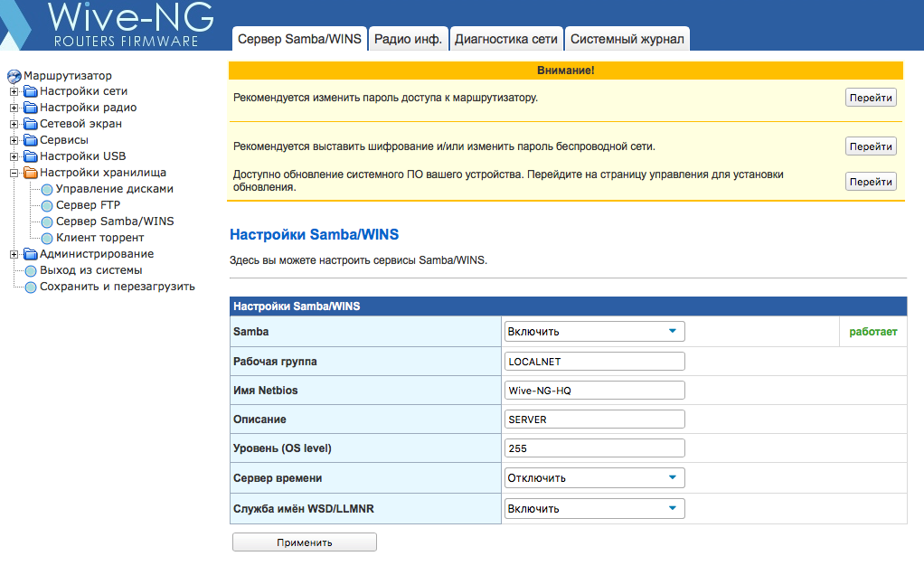Click the Применить button
Viewport: 924px width, 575px height.
305,542
